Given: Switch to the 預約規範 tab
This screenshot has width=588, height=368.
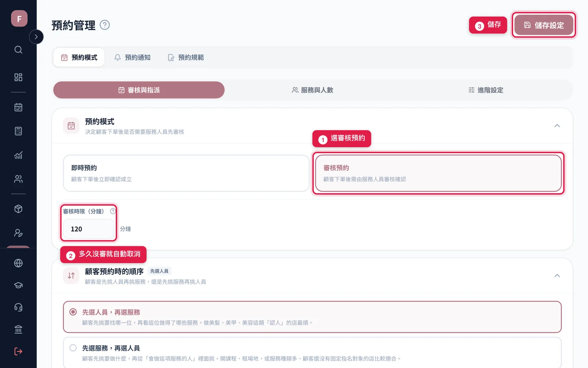Looking at the screenshot, I should coord(186,57).
